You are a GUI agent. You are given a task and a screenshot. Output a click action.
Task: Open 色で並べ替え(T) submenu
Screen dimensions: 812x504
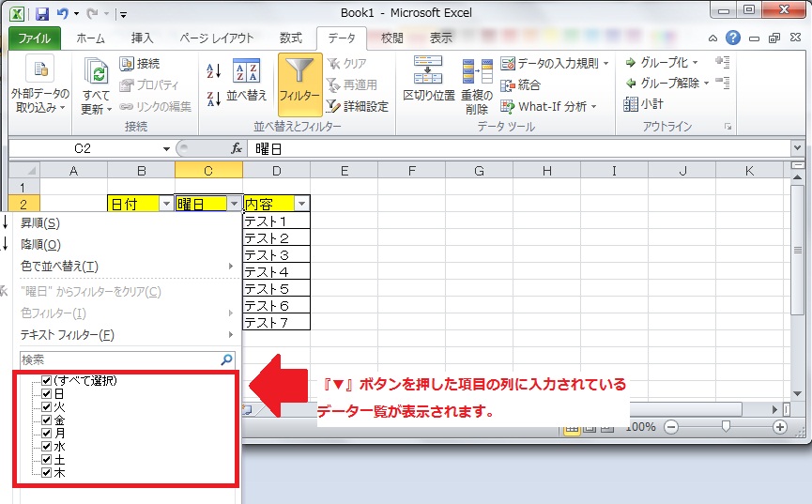click(x=127, y=267)
